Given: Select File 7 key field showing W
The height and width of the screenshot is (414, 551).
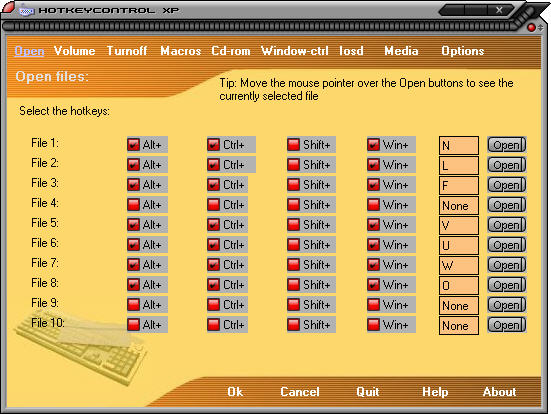Looking at the screenshot, I should 459,265.
